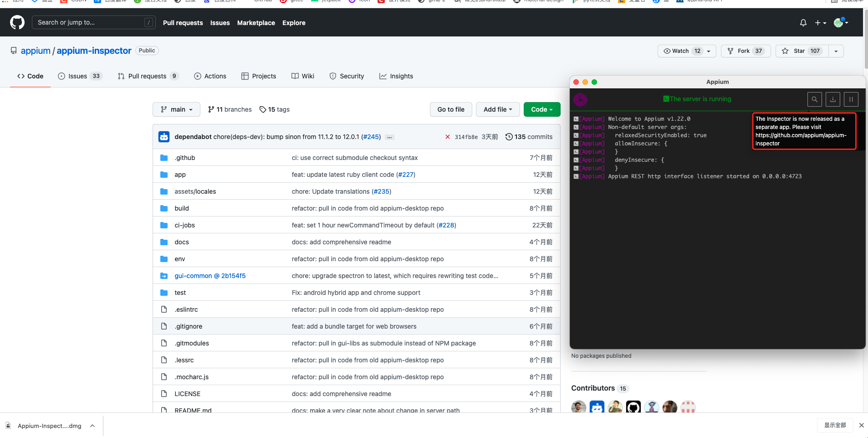Open the app folder
The height and width of the screenshot is (438, 868).
(x=180, y=175)
